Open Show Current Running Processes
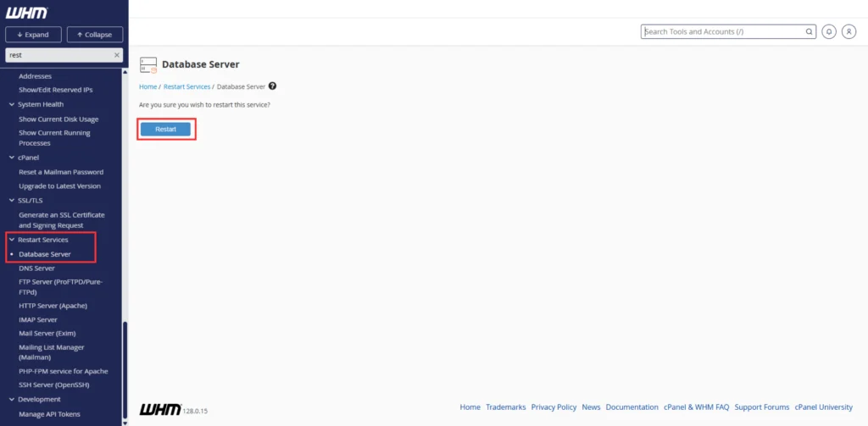The image size is (868, 426). [54, 138]
